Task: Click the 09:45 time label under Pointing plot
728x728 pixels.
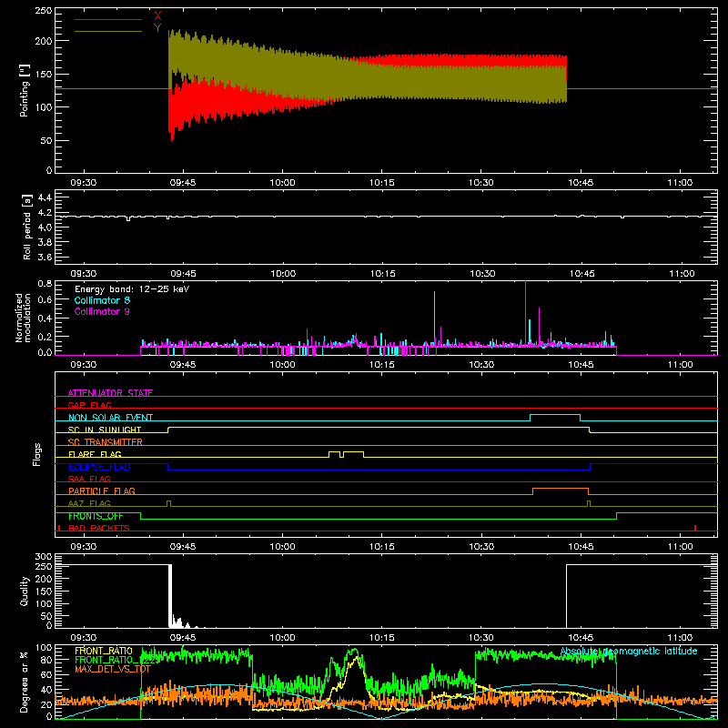Action: [183, 183]
